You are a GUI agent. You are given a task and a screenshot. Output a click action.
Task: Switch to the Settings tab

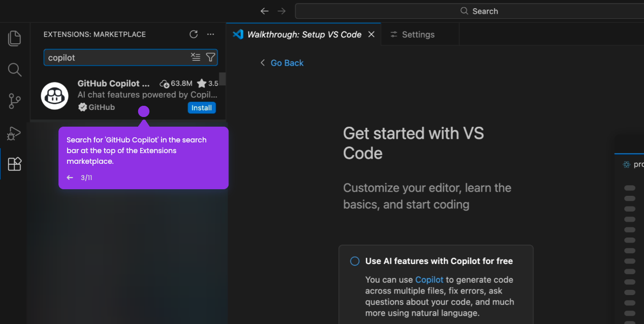(412, 35)
